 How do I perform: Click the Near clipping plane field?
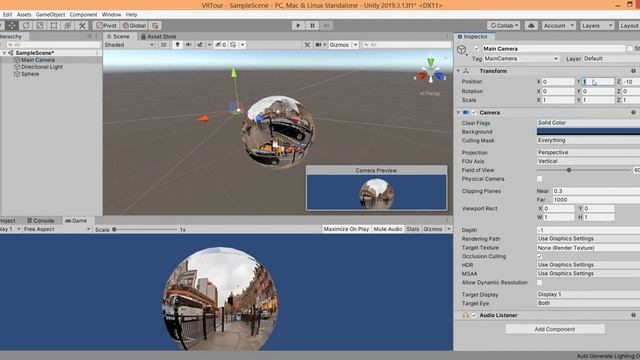click(x=596, y=191)
